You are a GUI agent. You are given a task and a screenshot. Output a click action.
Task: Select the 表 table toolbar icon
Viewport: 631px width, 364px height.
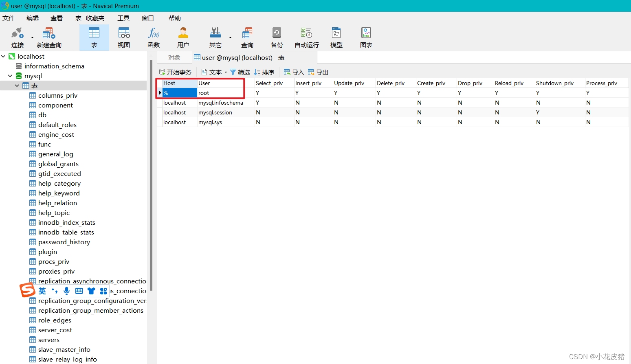(x=94, y=37)
